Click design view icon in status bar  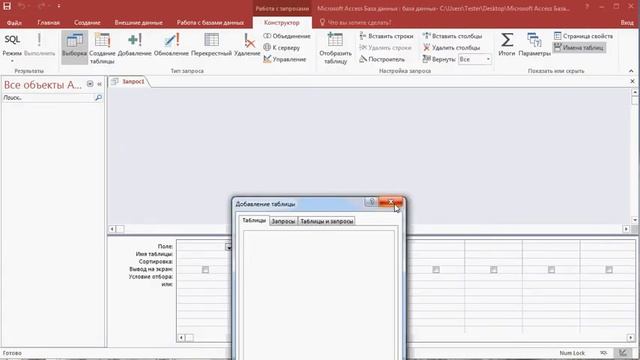622,353
